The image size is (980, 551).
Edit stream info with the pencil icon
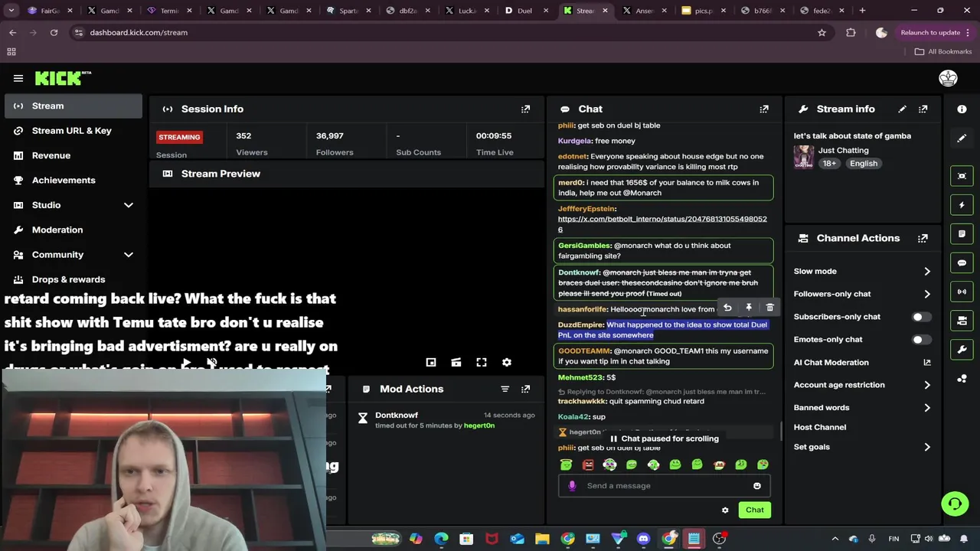(x=902, y=109)
